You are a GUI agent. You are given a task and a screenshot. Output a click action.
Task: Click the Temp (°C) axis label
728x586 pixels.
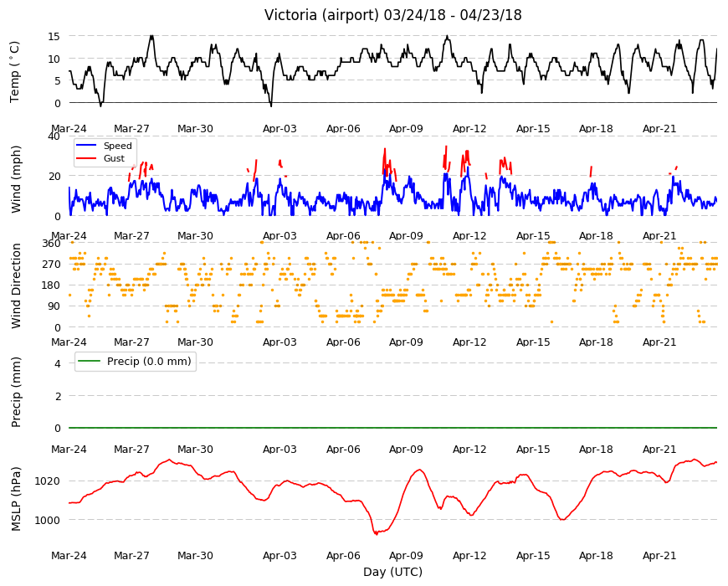(x=15, y=72)
